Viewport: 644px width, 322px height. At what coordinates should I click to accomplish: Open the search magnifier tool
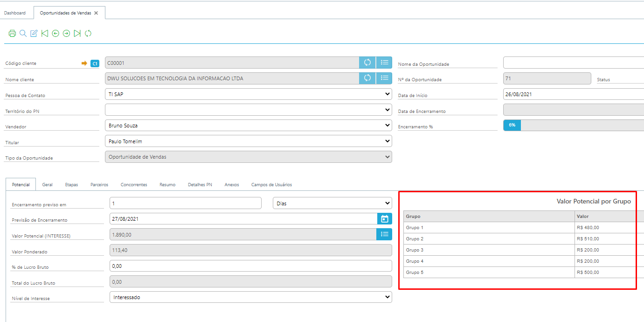(23, 34)
